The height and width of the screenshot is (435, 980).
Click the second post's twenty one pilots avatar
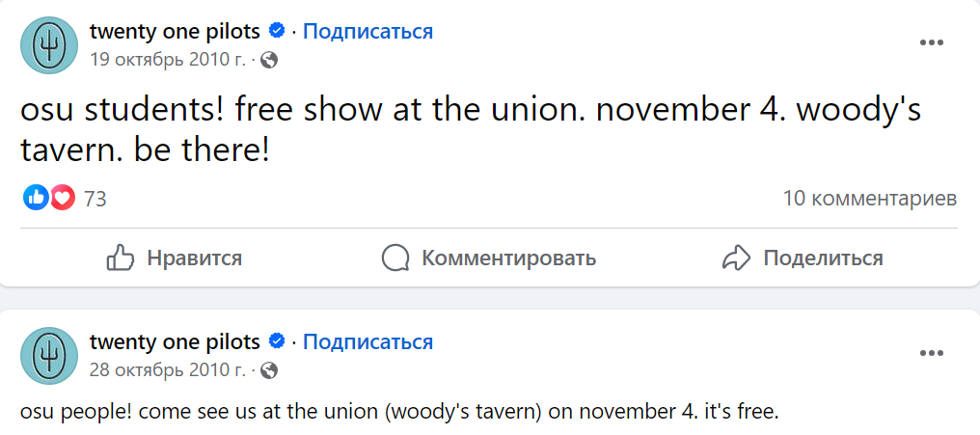coord(49,356)
